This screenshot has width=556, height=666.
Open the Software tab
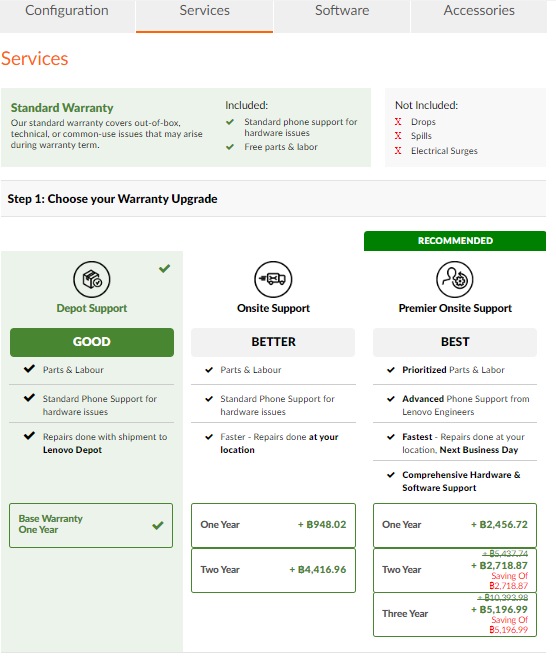pos(342,11)
